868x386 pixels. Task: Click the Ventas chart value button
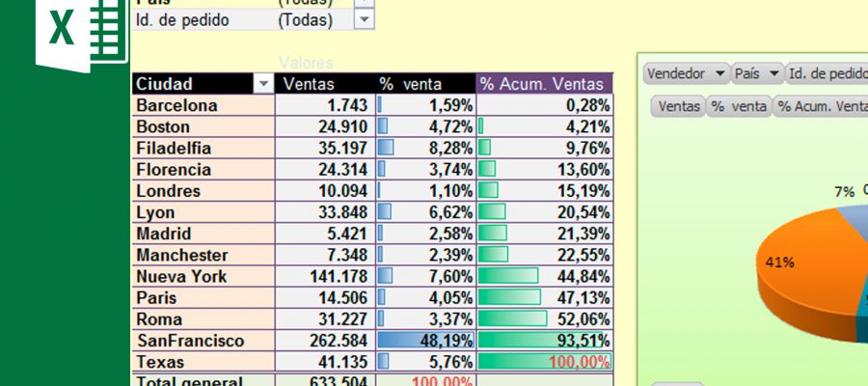678,106
